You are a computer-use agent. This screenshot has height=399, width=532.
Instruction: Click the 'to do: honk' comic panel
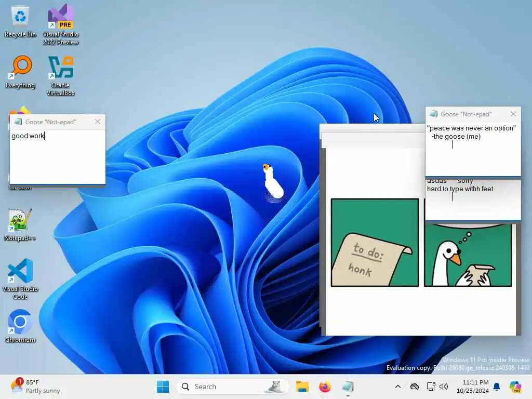tap(375, 243)
